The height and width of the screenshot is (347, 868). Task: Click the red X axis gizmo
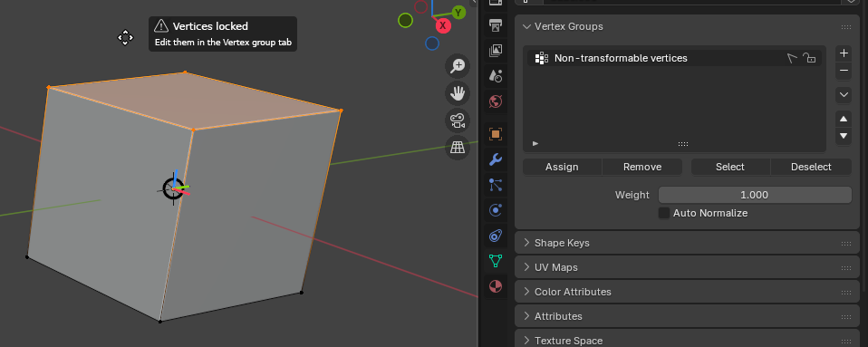[x=443, y=25]
